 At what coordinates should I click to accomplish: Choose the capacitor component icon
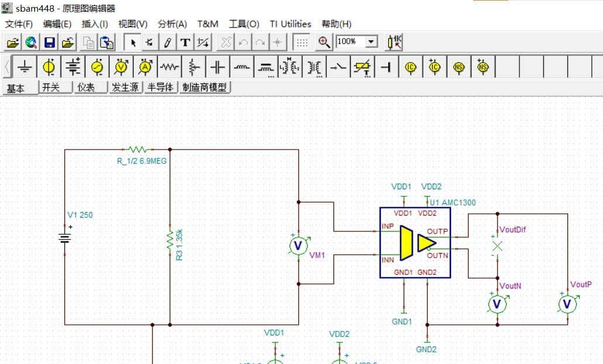(219, 67)
